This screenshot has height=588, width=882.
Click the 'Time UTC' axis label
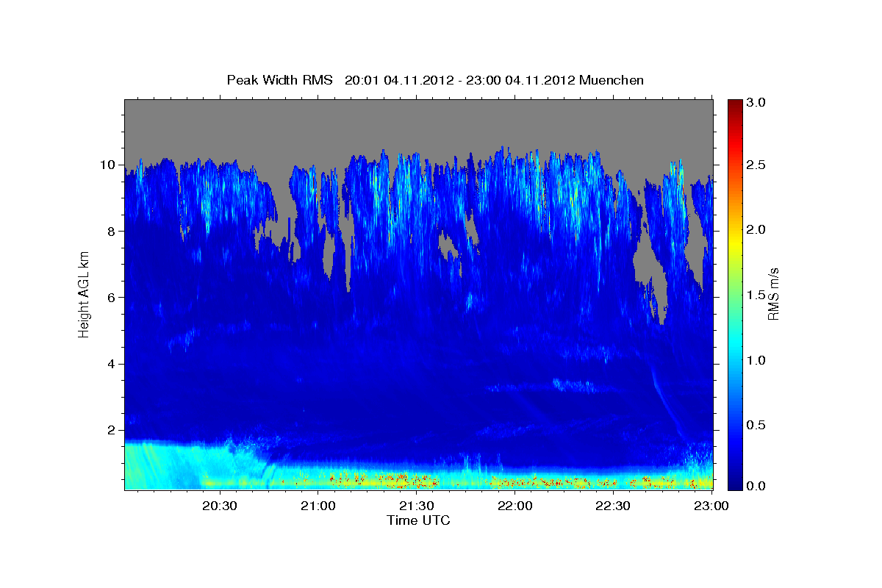(x=418, y=520)
